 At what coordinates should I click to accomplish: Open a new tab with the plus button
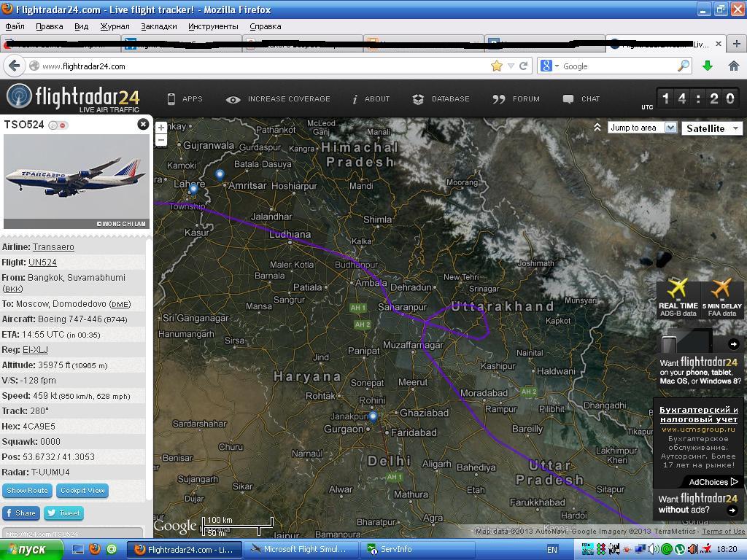736,44
